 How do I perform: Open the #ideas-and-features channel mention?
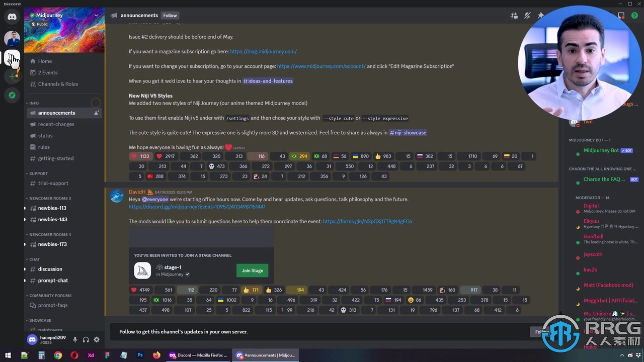pos(268,81)
